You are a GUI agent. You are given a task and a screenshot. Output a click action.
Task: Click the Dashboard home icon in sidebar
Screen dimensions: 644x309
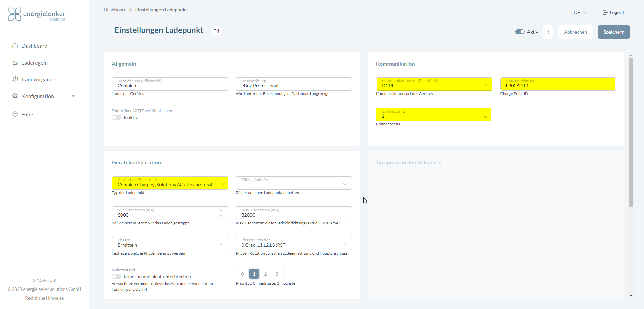tap(15, 46)
